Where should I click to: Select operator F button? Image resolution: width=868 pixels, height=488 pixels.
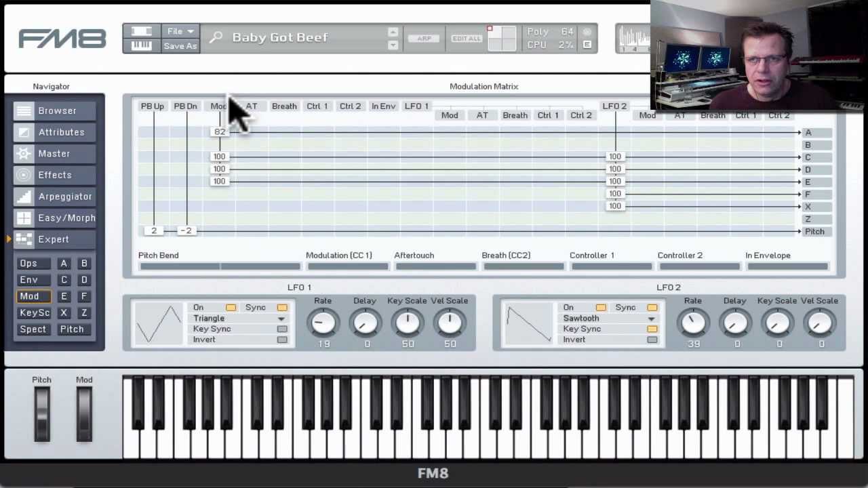click(x=84, y=296)
